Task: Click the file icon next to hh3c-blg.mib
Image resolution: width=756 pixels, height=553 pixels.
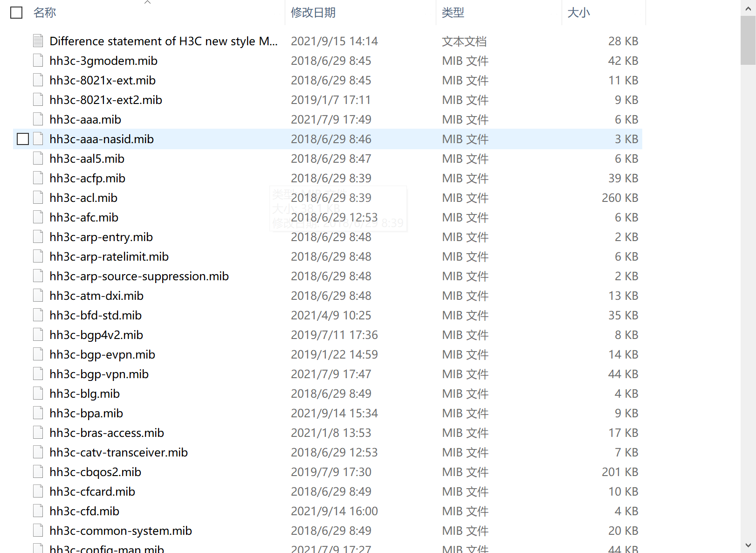Action: coord(38,394)
